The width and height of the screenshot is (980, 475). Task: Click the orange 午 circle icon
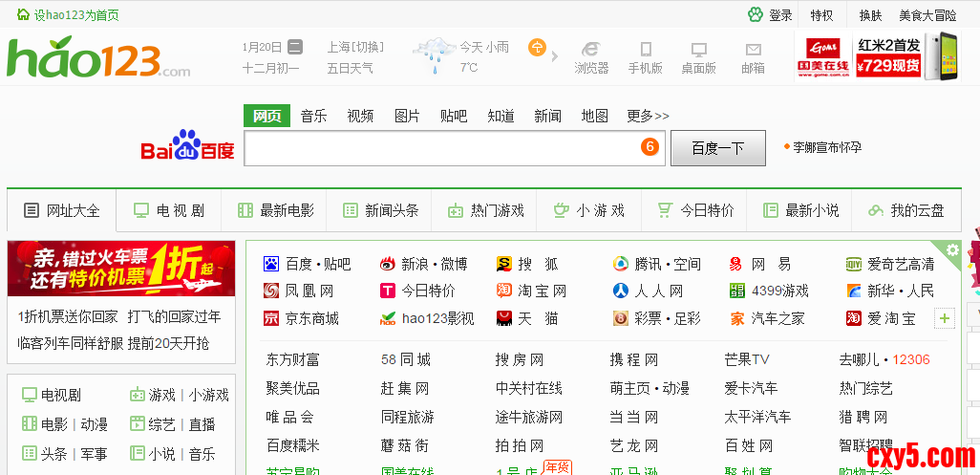coord(537,47)
